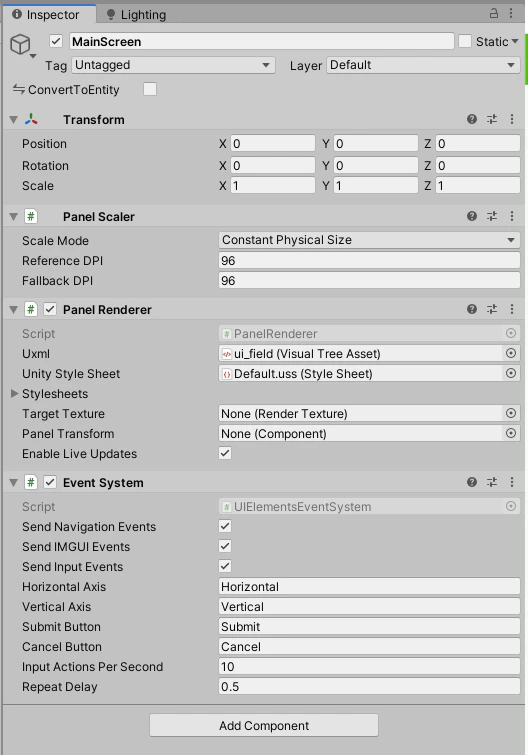Click the Rotation Y field
Viewport: 528px width, 755px height.
coord(376,166)
